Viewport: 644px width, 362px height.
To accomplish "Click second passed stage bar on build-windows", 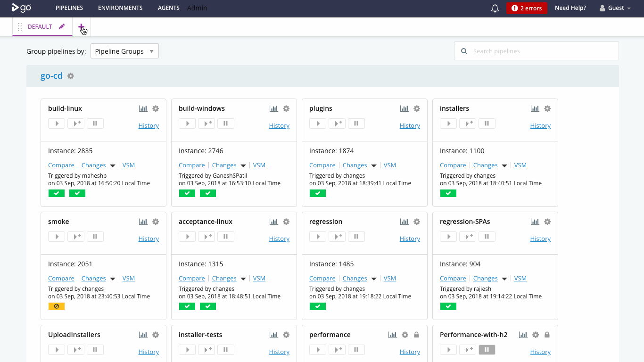I will tap(208, 193).
